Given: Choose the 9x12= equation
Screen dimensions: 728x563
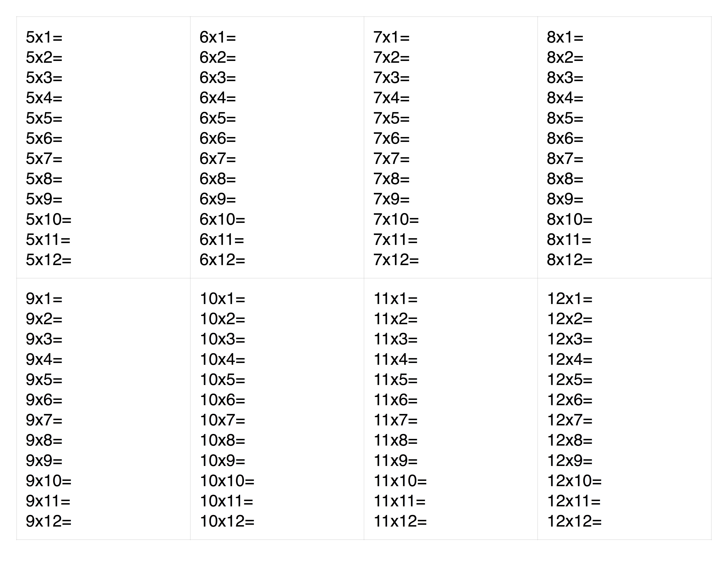Looking at the screenshot, I should (x=49, y=521).
